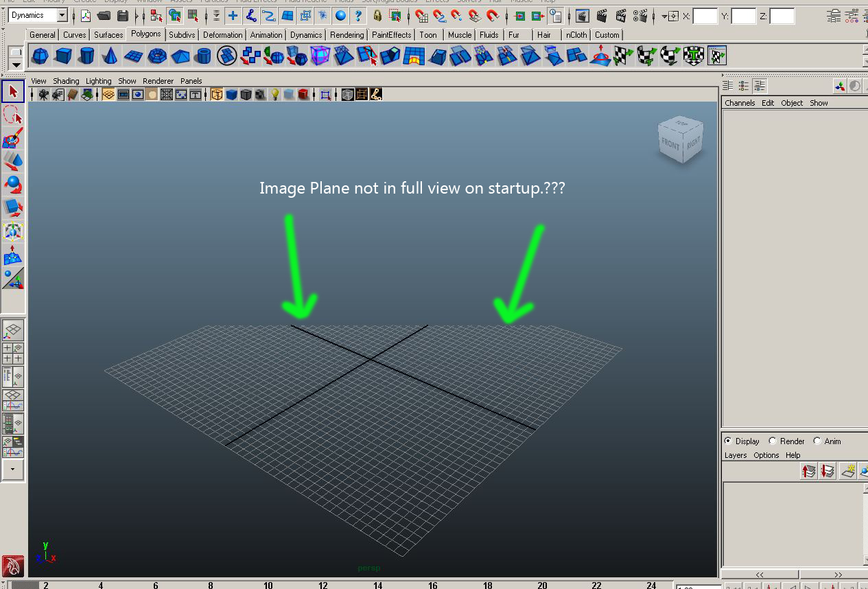Open Render Settings icon
The width and height of the screenshot is (868, 589).
click(x=640, y=15)
